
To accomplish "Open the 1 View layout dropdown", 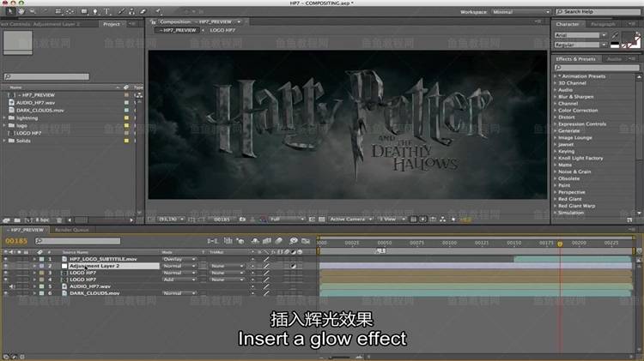I will click(x=392, y=220).
